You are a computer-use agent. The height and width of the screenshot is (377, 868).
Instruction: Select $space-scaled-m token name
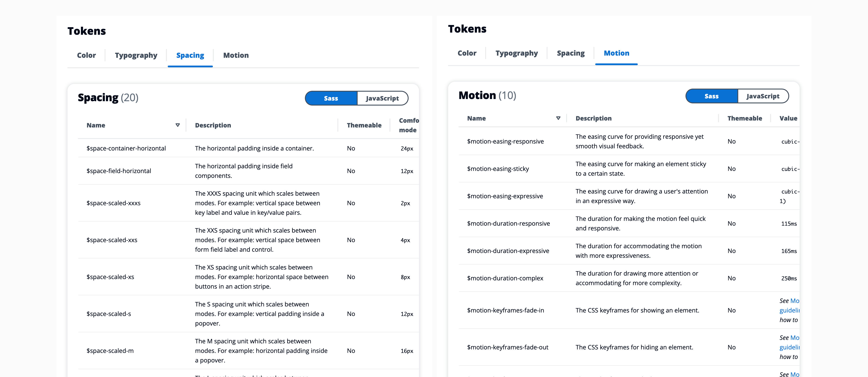[110, 351]
